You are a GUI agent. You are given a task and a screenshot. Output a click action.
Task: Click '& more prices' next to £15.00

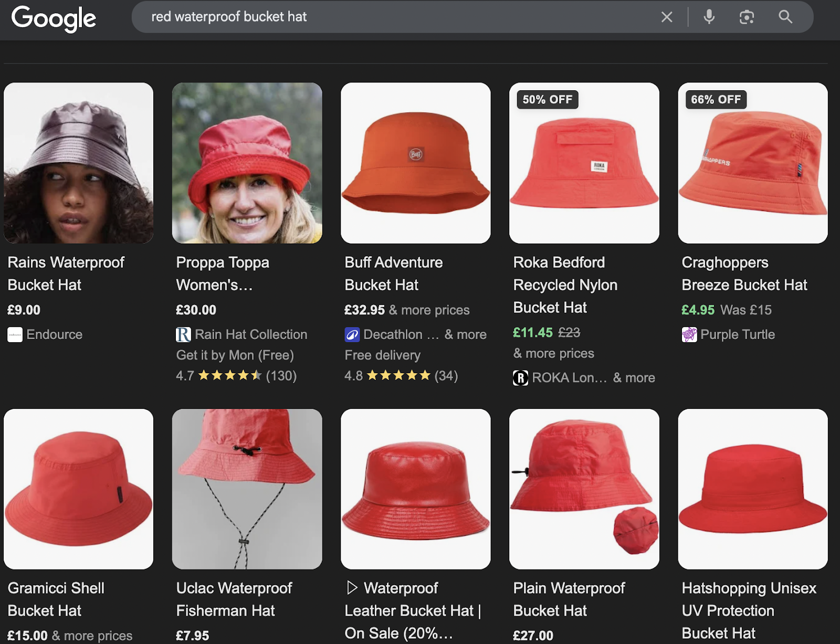click(x=92, y=636)
